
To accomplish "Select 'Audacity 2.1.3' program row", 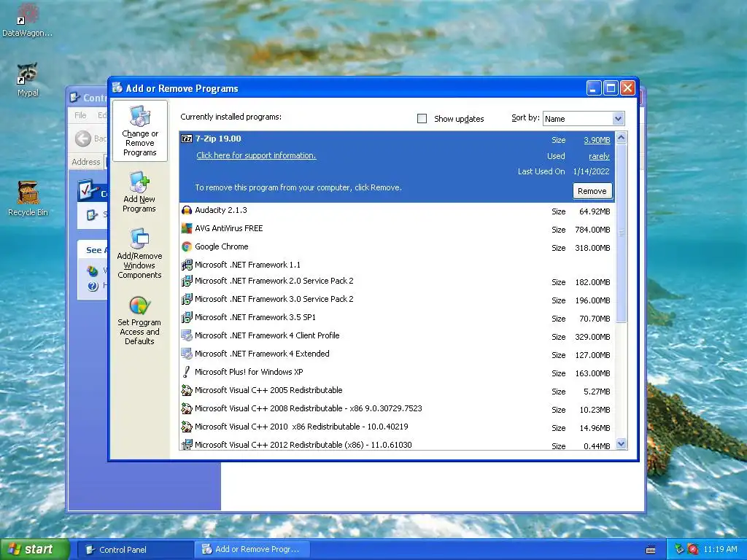I will (398, 211).
